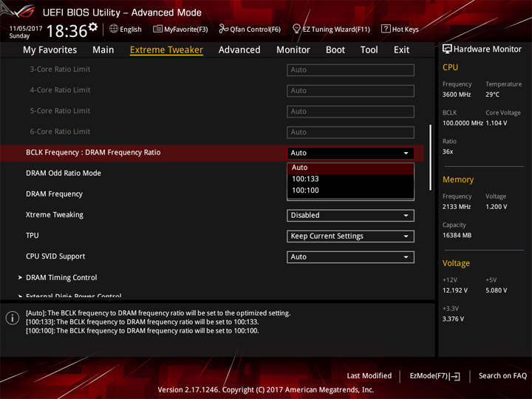Choose 100:100 ratio option
Image resolution: width=532 pixels, height=399 pixels.
pyautogui.click(x=350, y=191)
